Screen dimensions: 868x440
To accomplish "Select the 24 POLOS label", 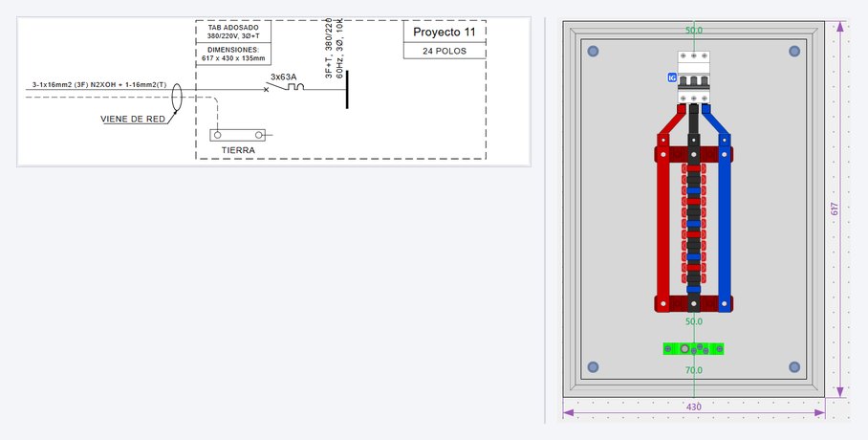I will tap(445, 51).
